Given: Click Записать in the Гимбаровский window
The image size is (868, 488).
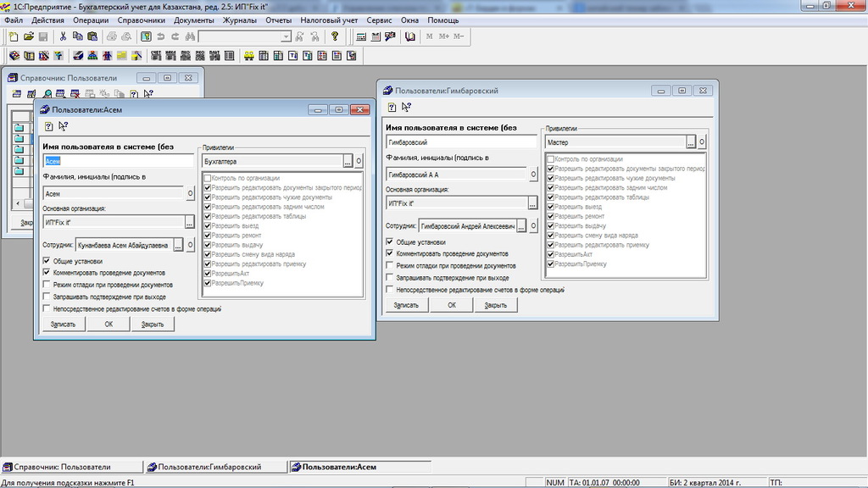Looking at the screenshot, I should point(406,305).
